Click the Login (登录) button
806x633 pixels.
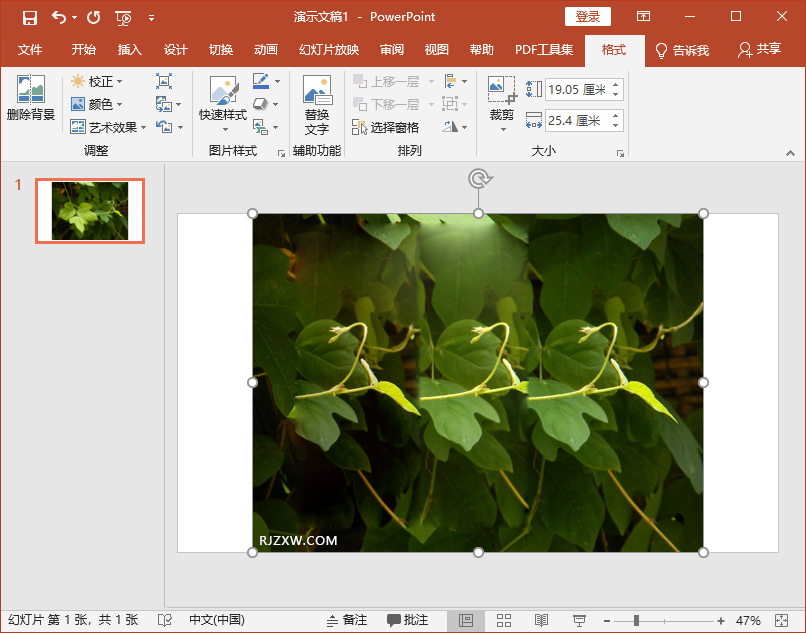pyautogui.click(x=588, y=17)
